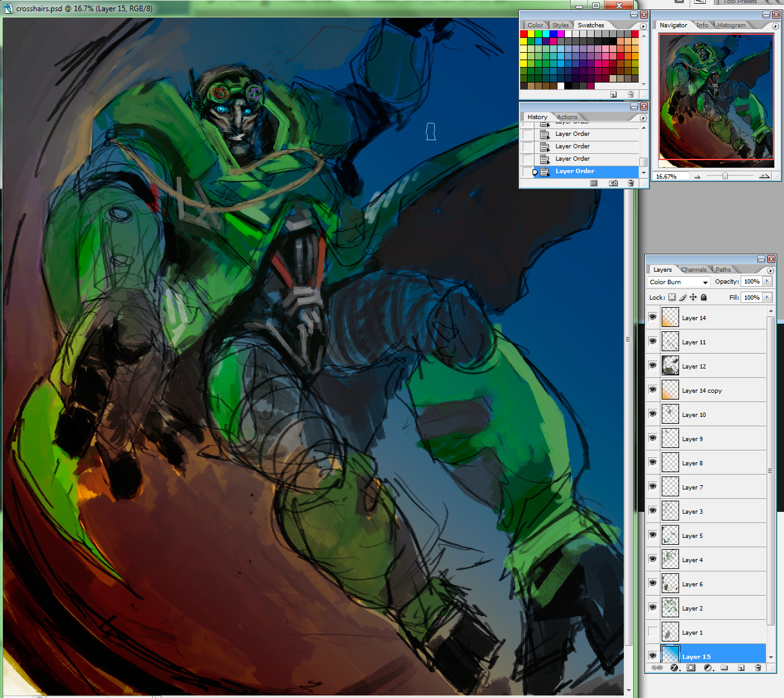Switch to the Channels tab
Viewport: 784px width, 698px height.
pos(693,270)
